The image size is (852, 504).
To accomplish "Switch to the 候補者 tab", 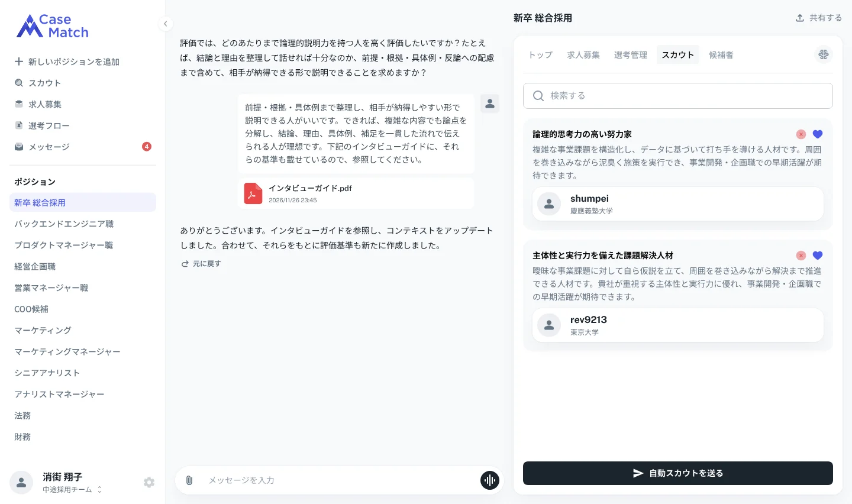I will (x=721, y=54).
